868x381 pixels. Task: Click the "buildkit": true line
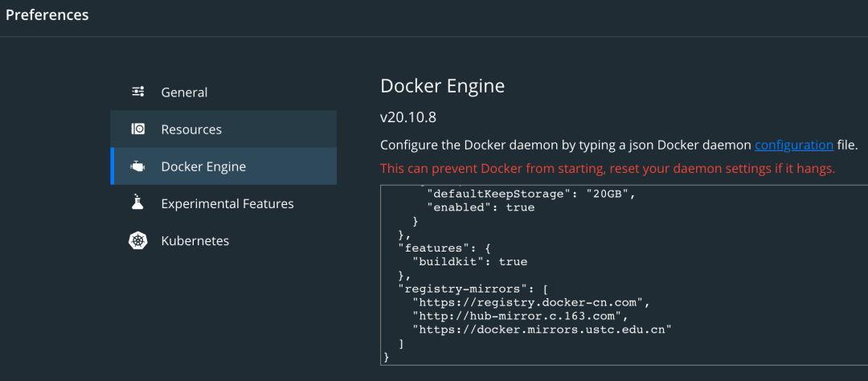pyautogui.click(x=470, y=262)
